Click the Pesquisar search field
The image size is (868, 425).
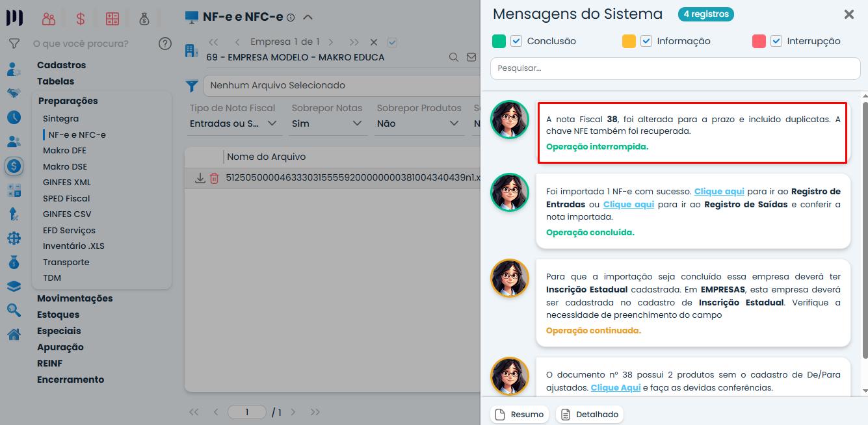coord(676,68)
